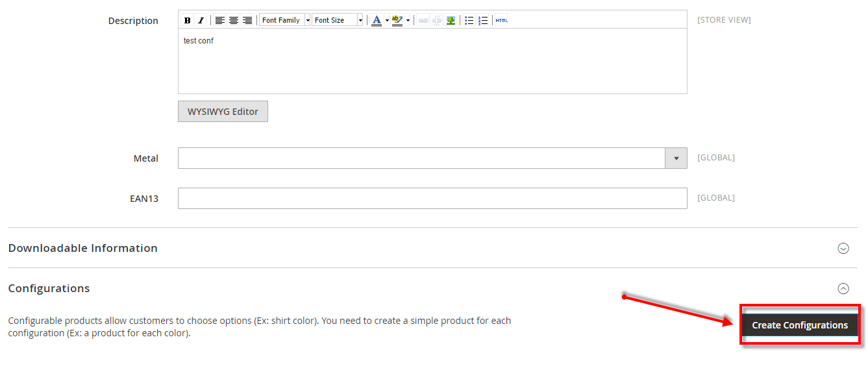Expand the Downloadable Information section

tap(843, 248)
